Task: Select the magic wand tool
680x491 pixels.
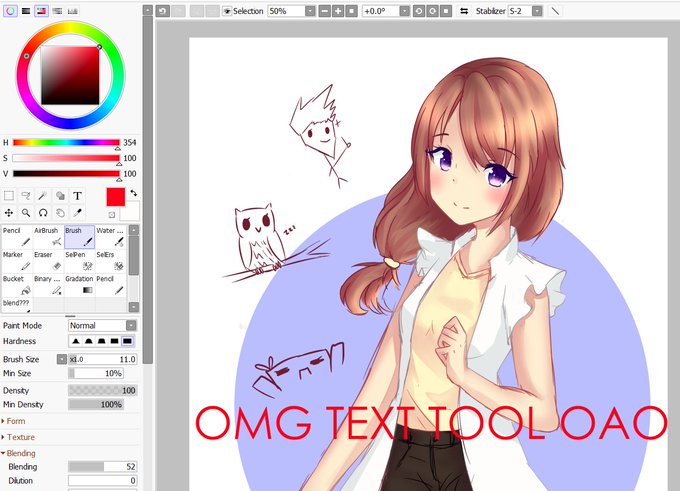Action: tap(42, 196)
